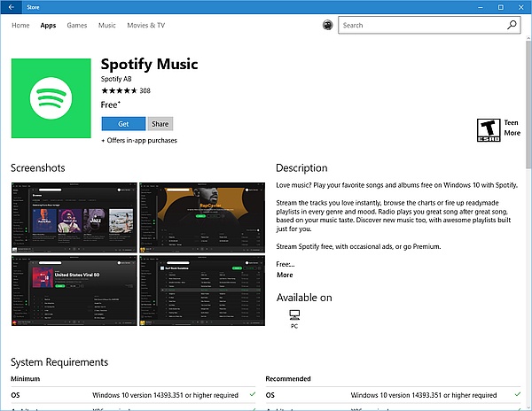Click the 308 ratings count
532x411 pixels.
pyautogui.click(x=145, y=91)
